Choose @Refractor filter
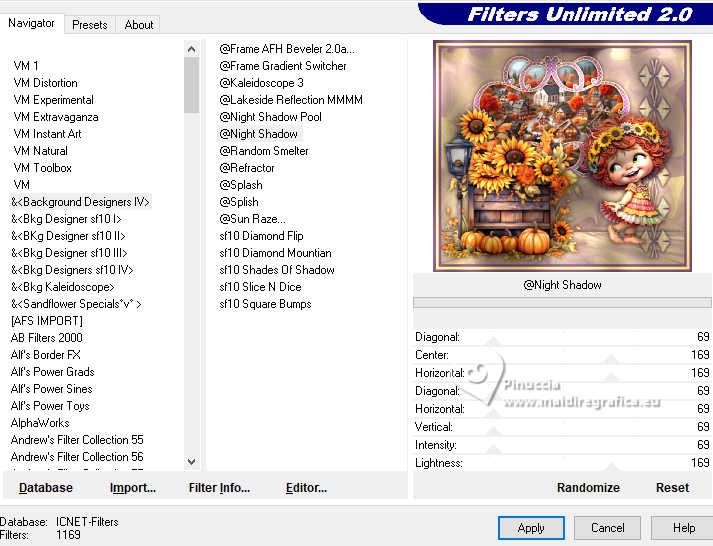Image resolution: width=713 pixels, height=546 pixels. (247, 168)
